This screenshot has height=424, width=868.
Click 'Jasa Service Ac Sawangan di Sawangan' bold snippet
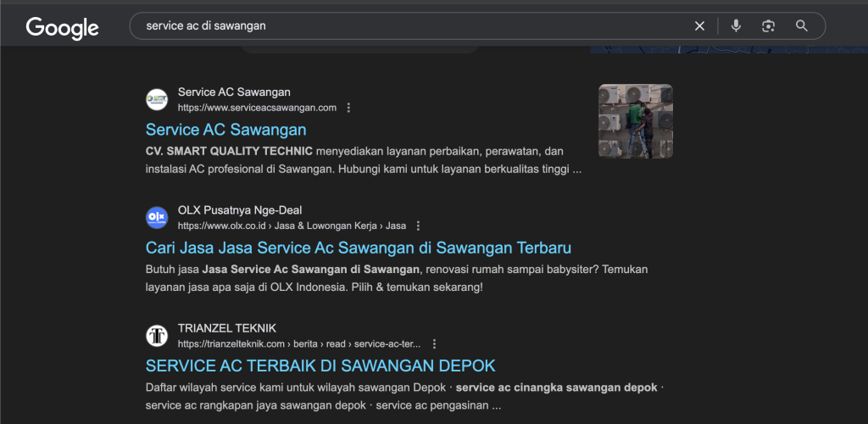pyautogui.click(x=311, y=270)
